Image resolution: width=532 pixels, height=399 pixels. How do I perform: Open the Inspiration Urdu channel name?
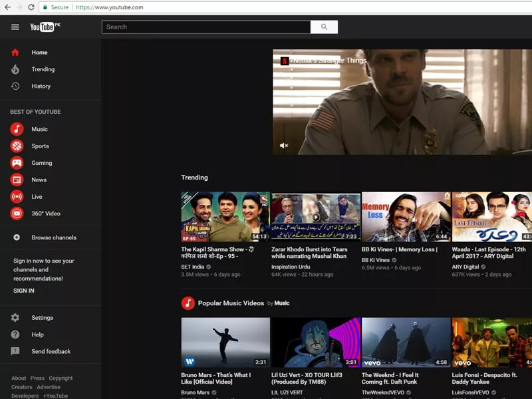[x=291, y=267]
